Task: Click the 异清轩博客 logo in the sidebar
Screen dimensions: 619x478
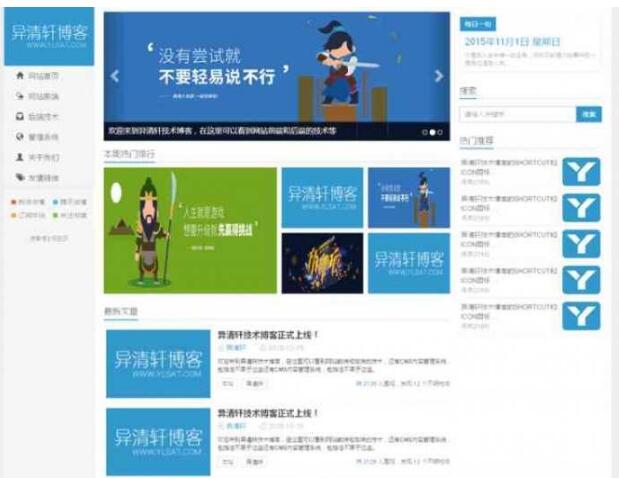Action: [x=48, y=34]
